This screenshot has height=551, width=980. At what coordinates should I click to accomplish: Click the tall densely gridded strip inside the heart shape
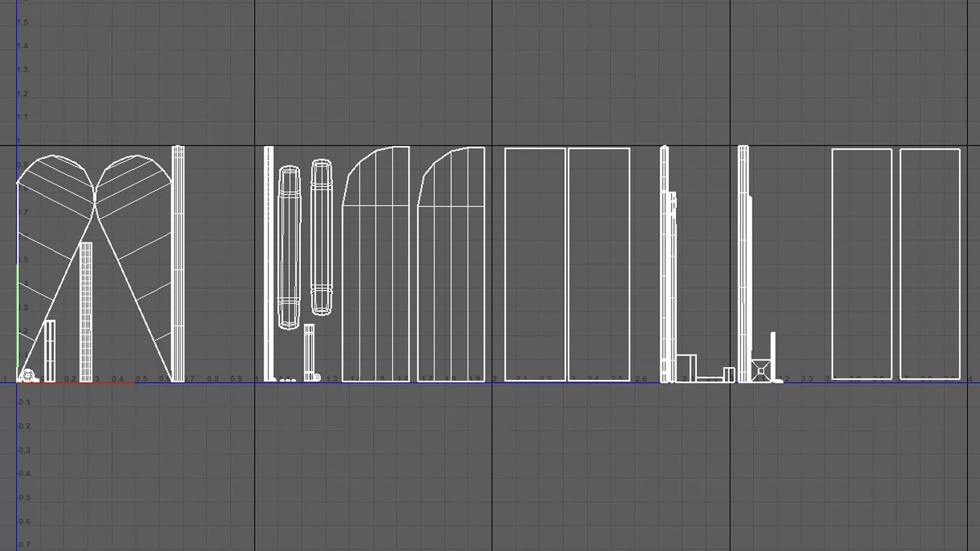coord(86,311)
